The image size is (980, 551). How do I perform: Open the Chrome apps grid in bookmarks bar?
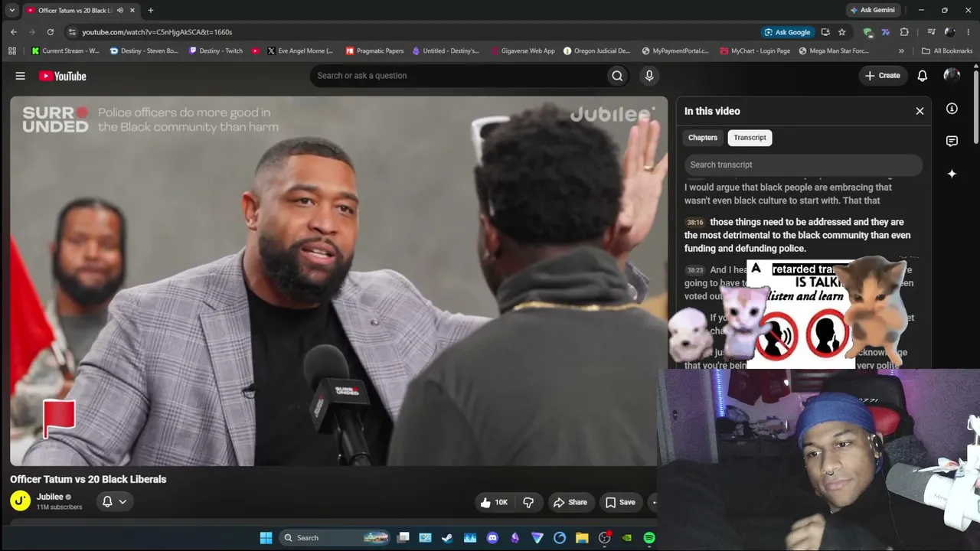[12, 51]
